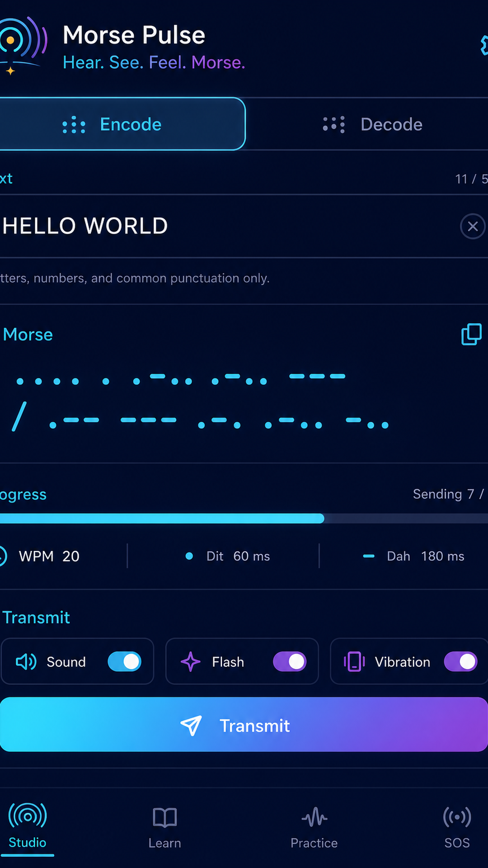
Task: Start sending with the Transmit button
Action: [x=244, y=725]
